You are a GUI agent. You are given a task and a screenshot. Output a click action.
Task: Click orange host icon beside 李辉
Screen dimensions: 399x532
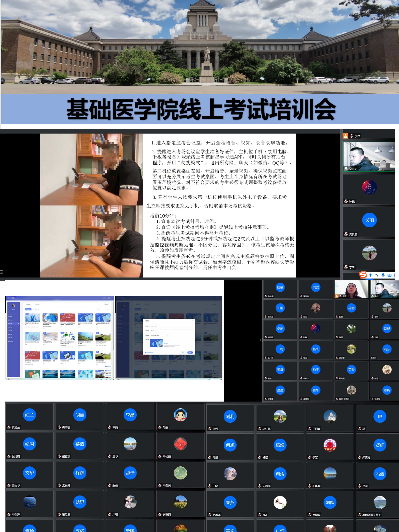[x=346, y=136]
